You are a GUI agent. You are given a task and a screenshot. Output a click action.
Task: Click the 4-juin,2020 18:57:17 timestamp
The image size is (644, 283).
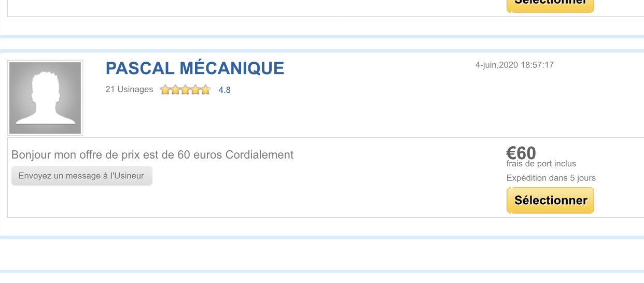click(514, 65)
